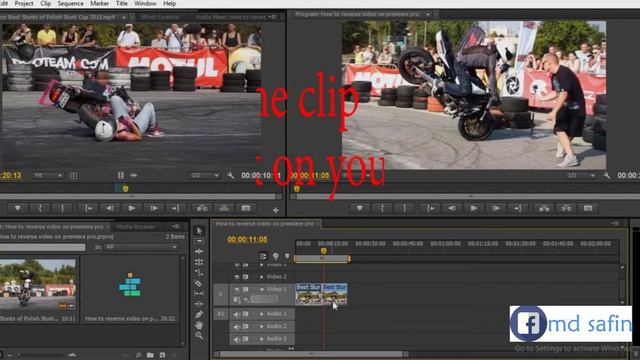640x360 pixels.
Task: Toggle the V source patch on Video 1
Action: pyautogui.click(x=221, y=295)
